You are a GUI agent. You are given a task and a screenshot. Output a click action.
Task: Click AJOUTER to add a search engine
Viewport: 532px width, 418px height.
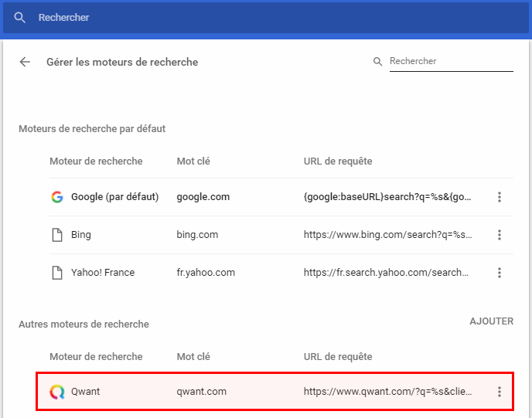click(491, 321)
